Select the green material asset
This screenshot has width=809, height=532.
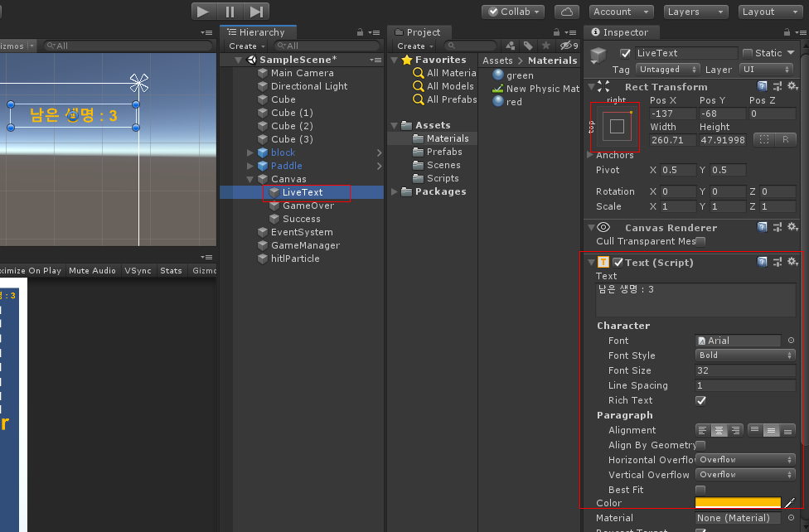pyautogui.click(x=520, y=75)
